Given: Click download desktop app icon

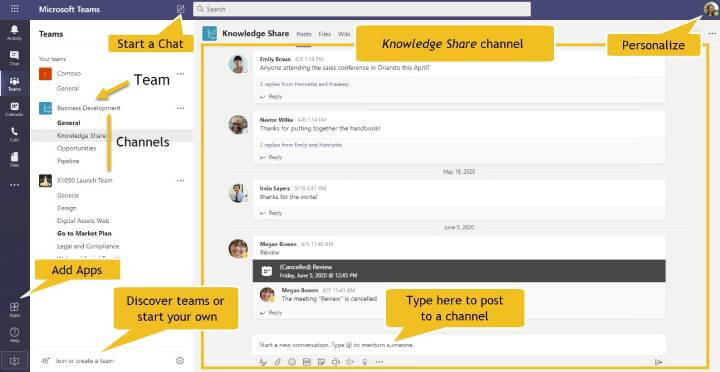Looking at the screenshot, I should coord(14,361).
